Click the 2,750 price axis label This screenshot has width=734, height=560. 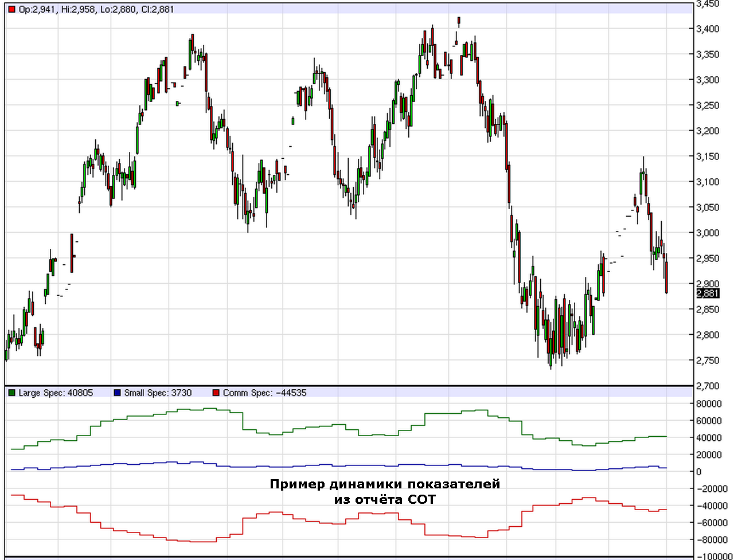click(708, 361)
